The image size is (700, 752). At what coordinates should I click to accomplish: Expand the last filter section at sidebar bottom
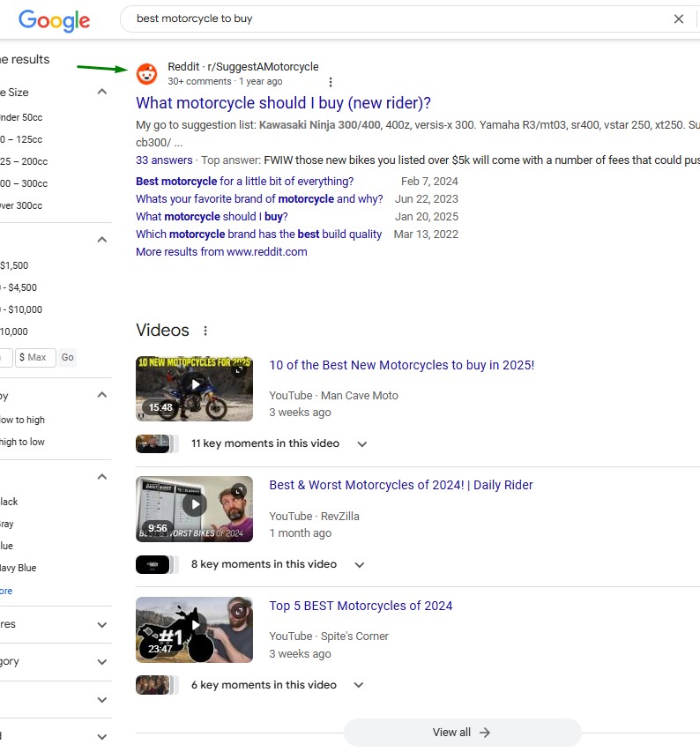tap(102, 737)
